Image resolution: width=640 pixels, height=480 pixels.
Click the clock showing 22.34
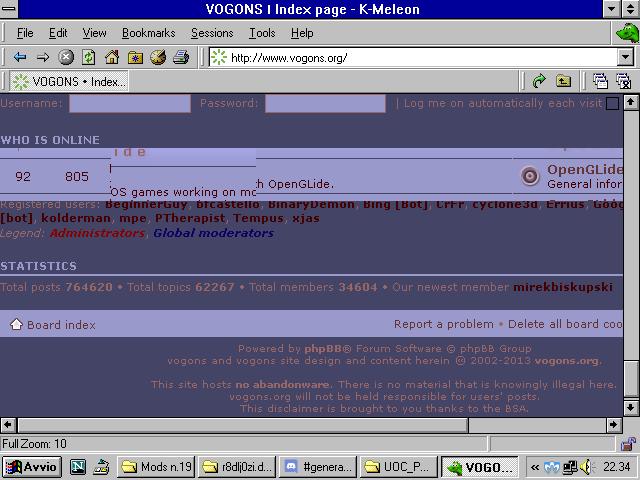[x=617, y=467]
